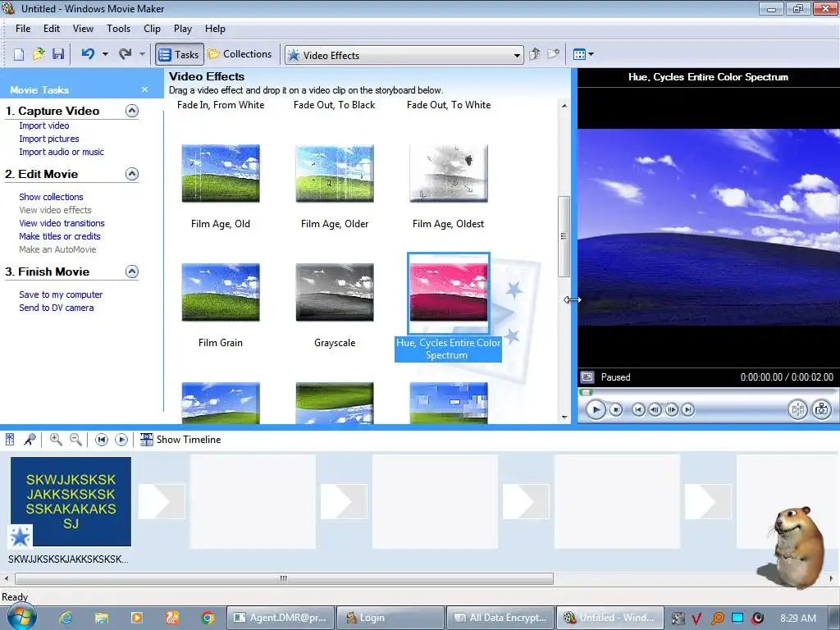Image resolution: width=840 pixels, height=630 pixels.
Task: Collapse the Finish Movie section
Action: pos(132,272)
